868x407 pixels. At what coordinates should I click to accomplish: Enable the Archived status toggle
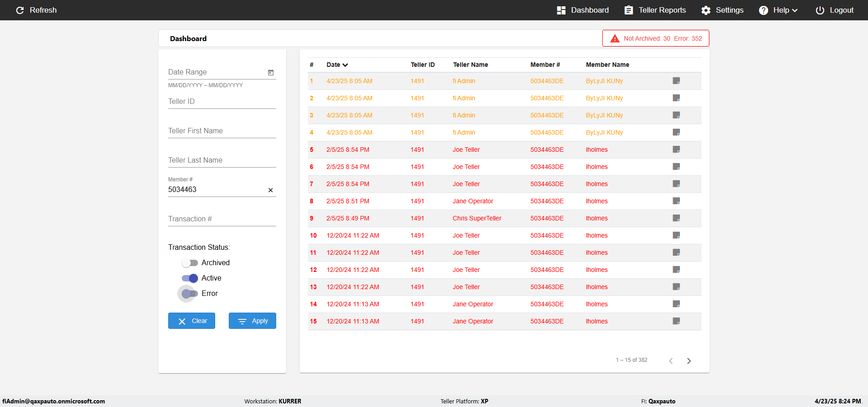190,263
